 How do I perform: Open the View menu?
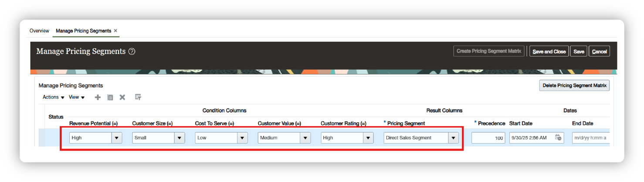click(77, 97)
